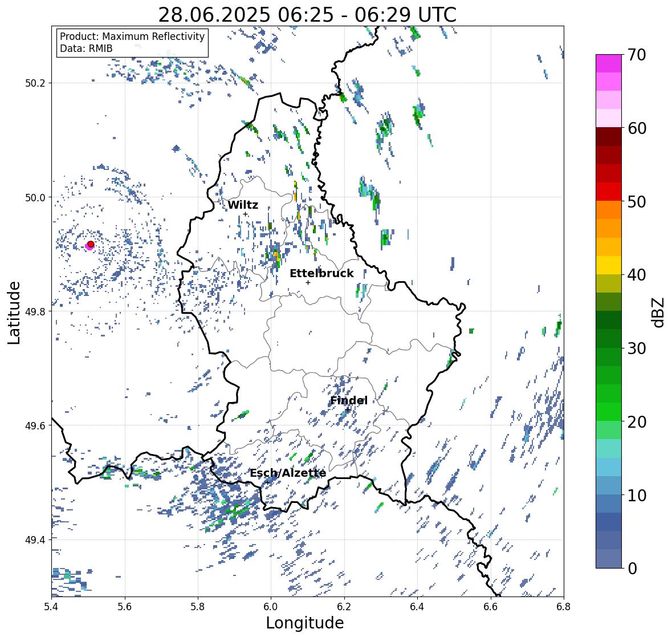The width and height of the screenshot is (672, 637).
Task: Click the latitude tick label 49.8
Action: point(35,311)
